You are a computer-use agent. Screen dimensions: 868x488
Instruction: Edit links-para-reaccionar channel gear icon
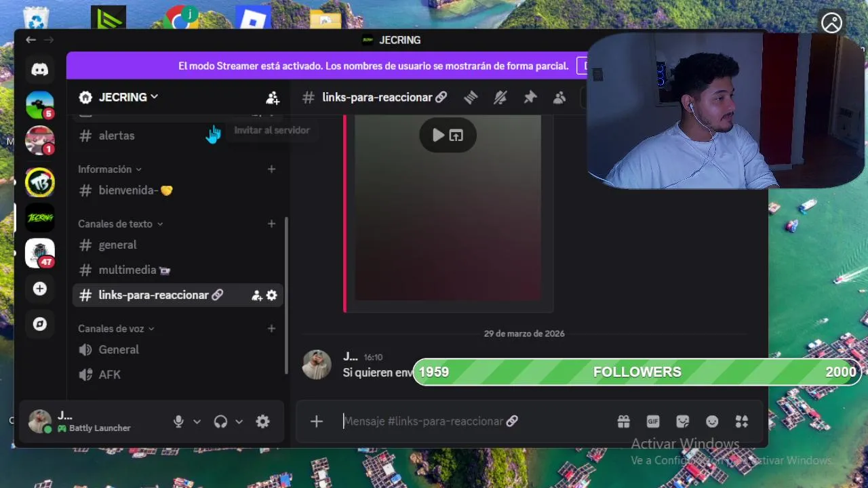(271, 296)
